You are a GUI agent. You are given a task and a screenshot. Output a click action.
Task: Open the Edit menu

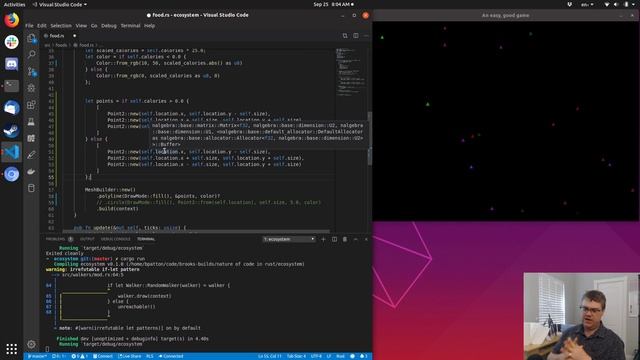[x=42, y=26]
